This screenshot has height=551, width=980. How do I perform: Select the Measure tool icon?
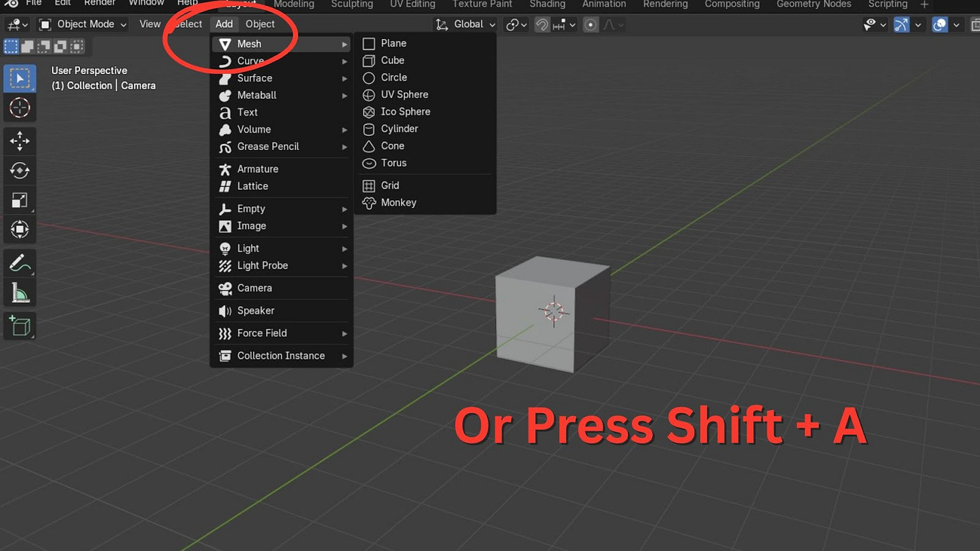[20, 293]
